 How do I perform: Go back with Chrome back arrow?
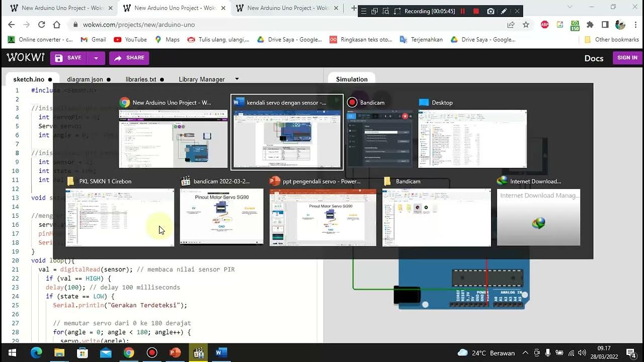tap(11, 25)
